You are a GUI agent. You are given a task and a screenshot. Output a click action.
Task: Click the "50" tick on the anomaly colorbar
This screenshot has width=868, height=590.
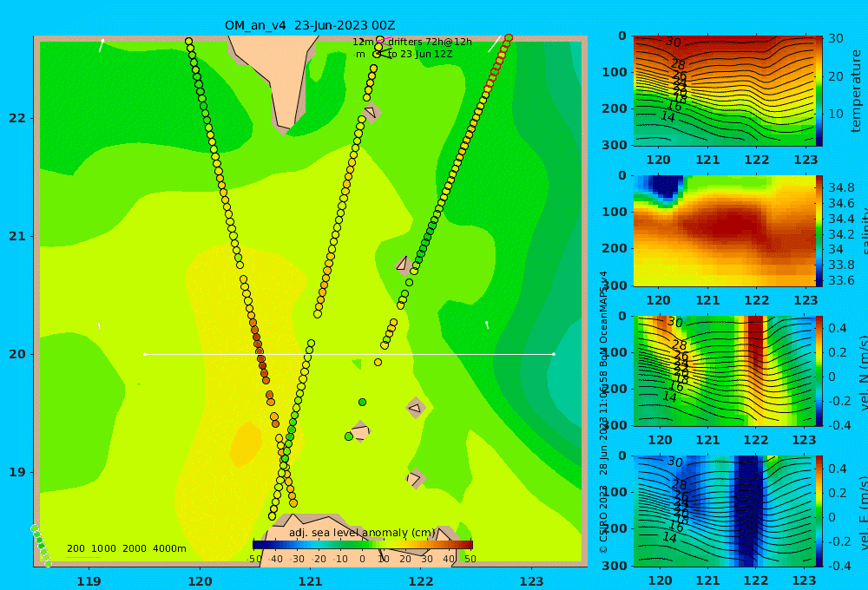[470, 559]
